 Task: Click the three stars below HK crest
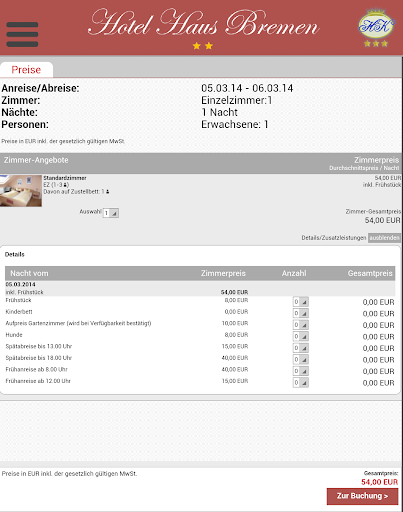pyautogui.click(x=376, y=44)
